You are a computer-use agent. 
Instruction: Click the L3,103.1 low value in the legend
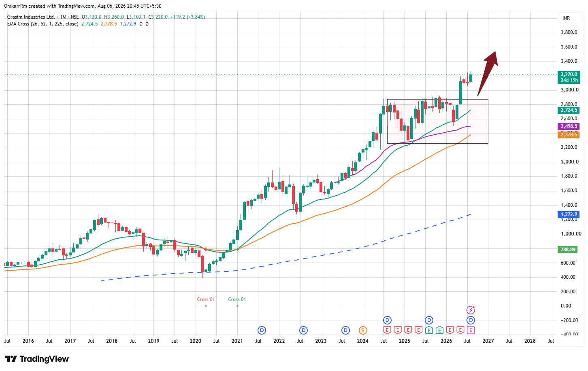click(136, 17)
